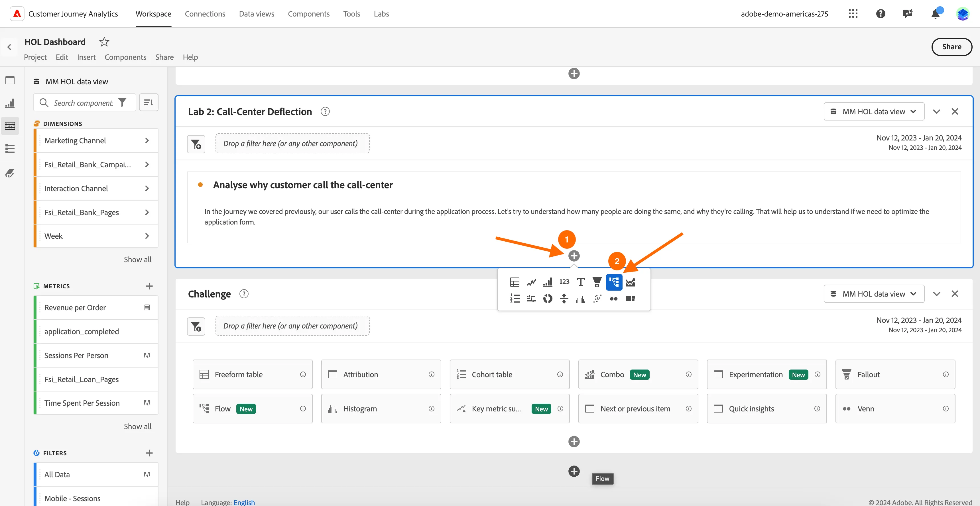Click Show all under Metrics
This screenshot has width=980, height=506.
coord(137,427)
